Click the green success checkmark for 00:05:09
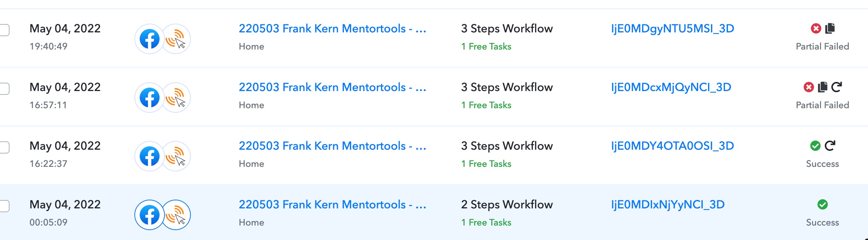Screen dimensions: 868x240 coord(823,205)
